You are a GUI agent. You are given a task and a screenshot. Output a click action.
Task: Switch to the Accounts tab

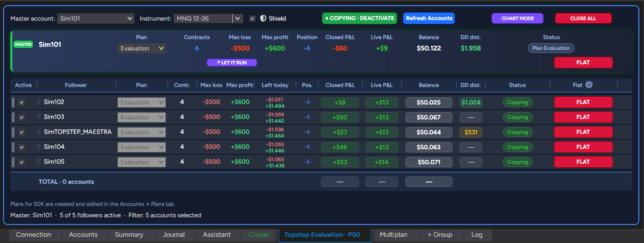coord(83,235)
